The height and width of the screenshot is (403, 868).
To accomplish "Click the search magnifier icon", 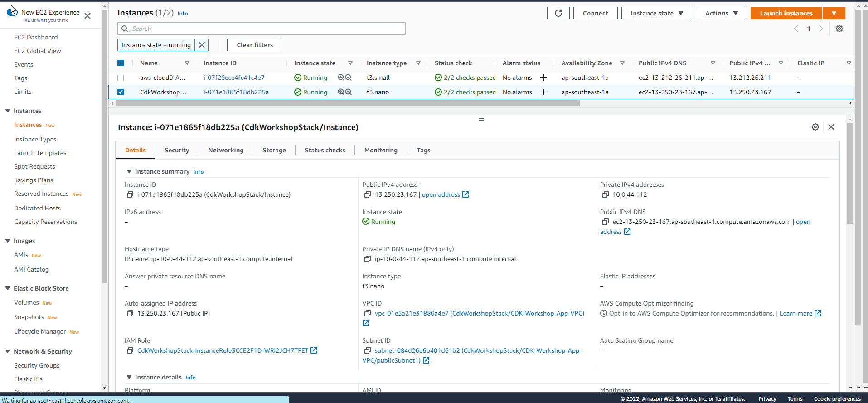I will 125,29.
